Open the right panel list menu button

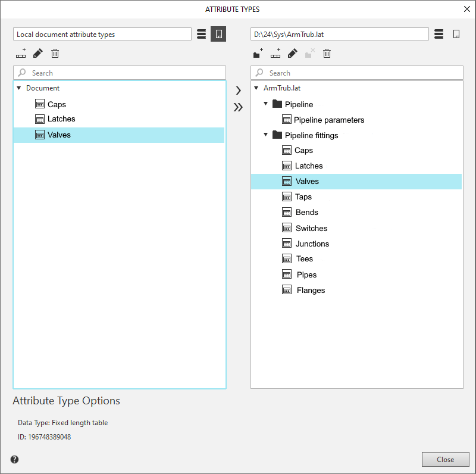(439, 34)
